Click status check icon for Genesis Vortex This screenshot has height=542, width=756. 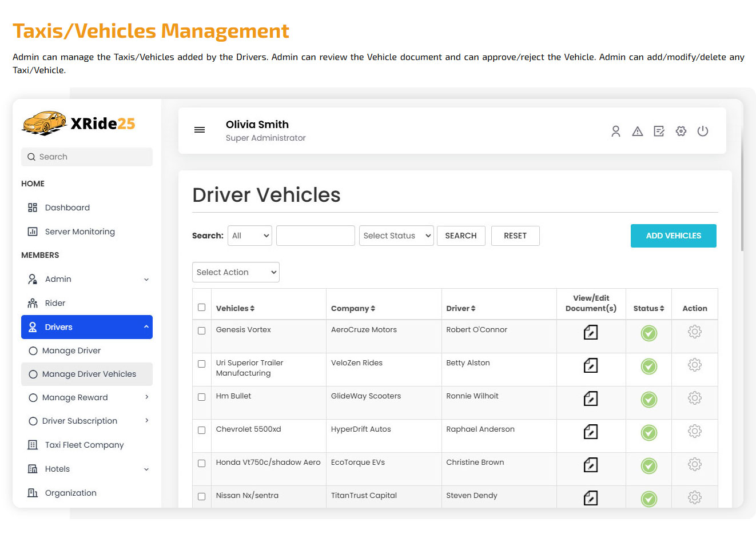(649, 333)
